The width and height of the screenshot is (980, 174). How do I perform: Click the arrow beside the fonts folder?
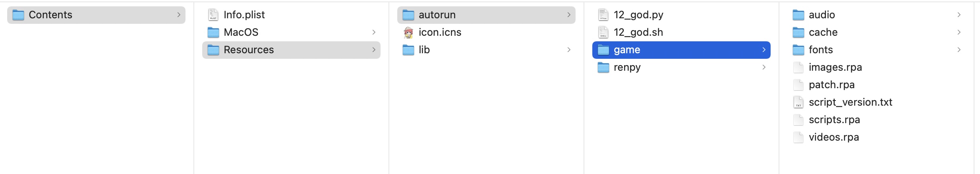tap(959, 50)
